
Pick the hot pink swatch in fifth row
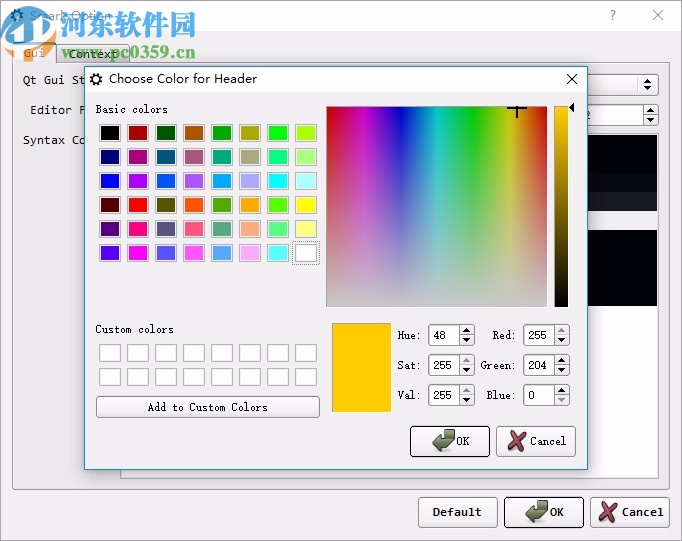pos(138,229)
